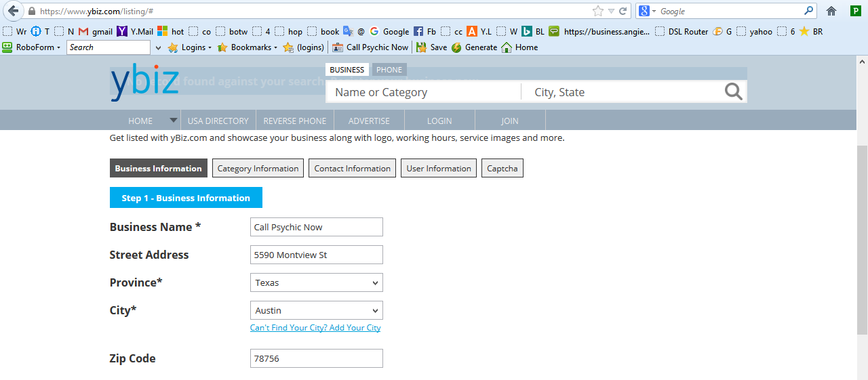Go to the browser home page icon

pyautogui.click(x=831, y=11)
